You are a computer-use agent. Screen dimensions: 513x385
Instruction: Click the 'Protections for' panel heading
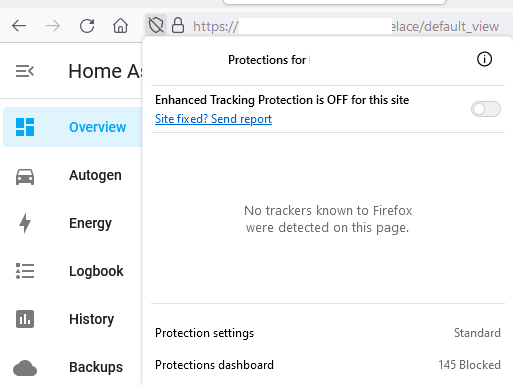[x=267, y=60]
